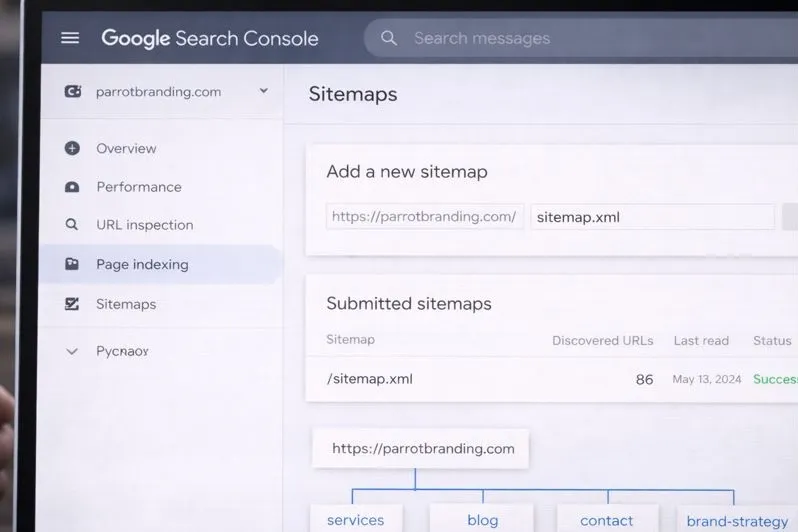Click the blog node in tree
The image size is (798, 532).
coord(482,519)
